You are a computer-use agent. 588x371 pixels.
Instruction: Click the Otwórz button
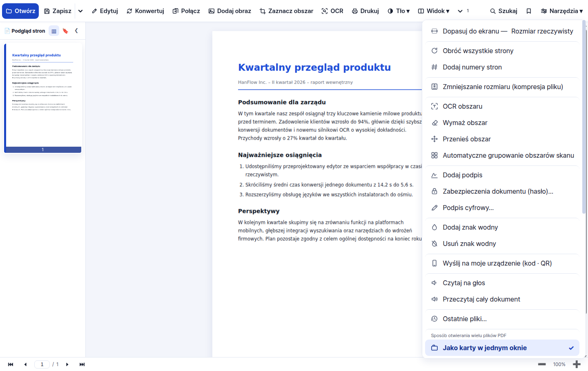20,11
